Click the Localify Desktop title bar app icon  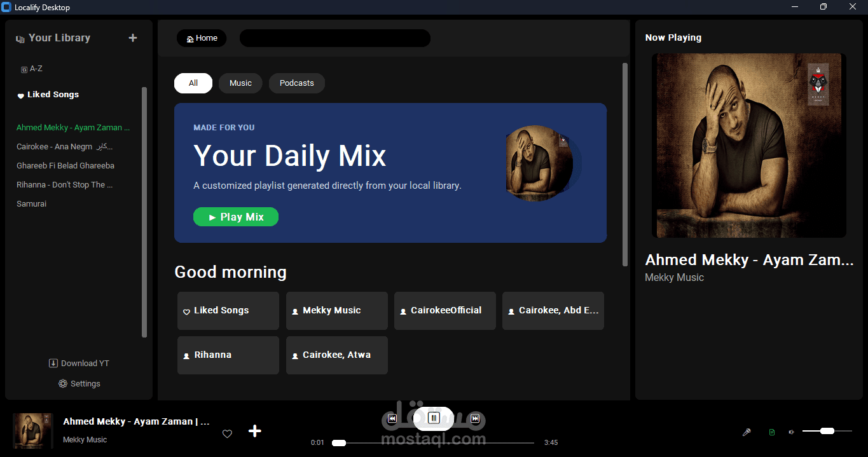point(6,7)
